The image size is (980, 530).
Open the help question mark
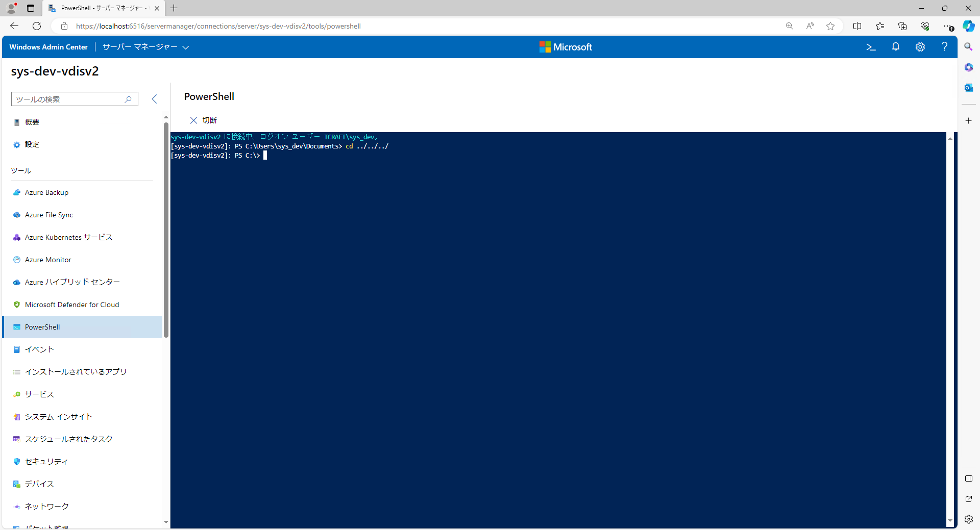click(x=944, y=47)
